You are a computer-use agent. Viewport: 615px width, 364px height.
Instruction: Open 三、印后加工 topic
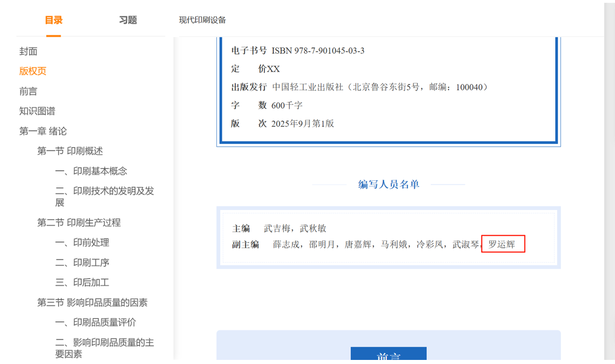(x=82, y=283)
